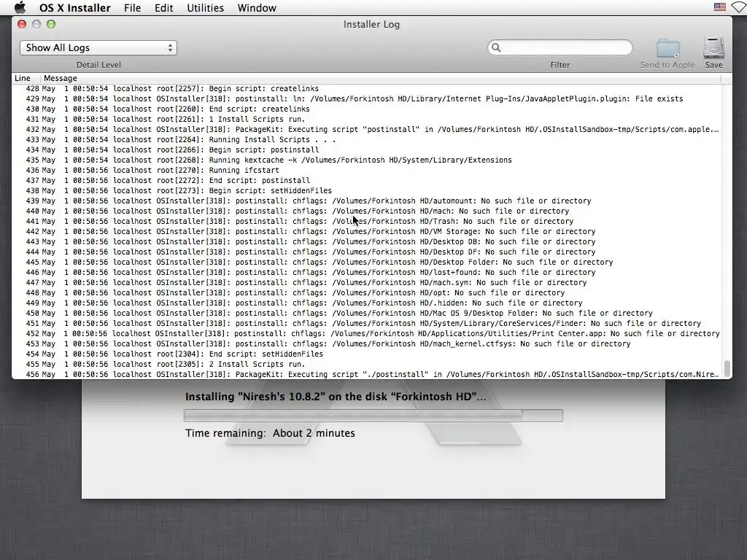Select line 436 Running ifcstart

tap(367, 170)
